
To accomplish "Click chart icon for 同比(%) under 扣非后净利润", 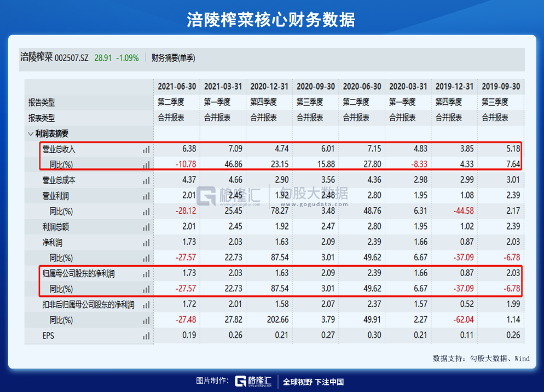I will coord(146,320).
